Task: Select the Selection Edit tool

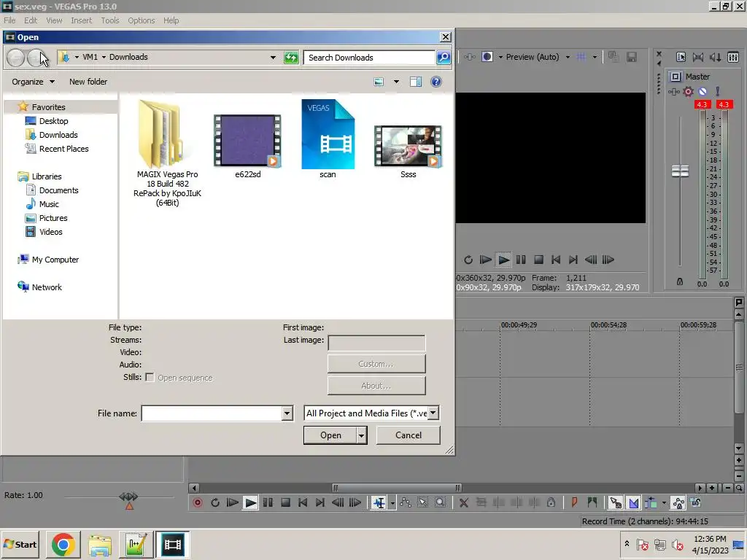Action: (422, 503)
